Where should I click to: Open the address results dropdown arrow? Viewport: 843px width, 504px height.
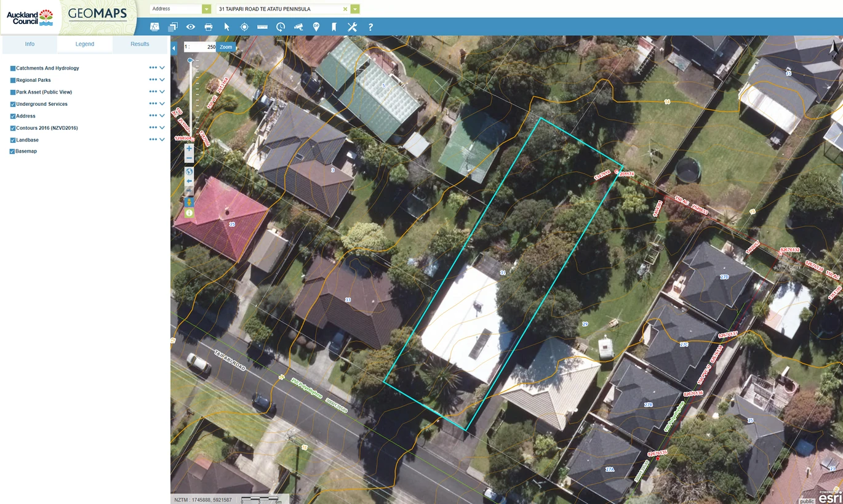click(355, 9)
